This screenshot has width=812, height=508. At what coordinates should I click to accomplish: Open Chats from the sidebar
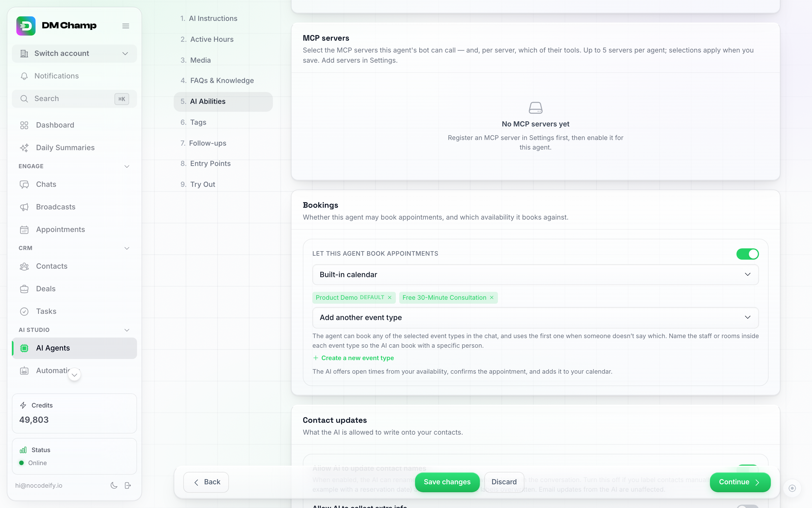[74, 185]
